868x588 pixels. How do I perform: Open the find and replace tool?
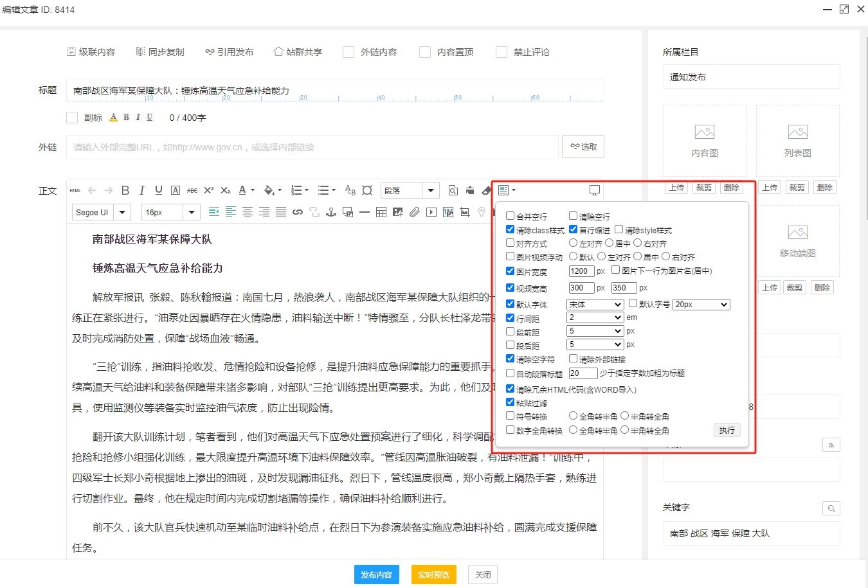pos(453,190)
